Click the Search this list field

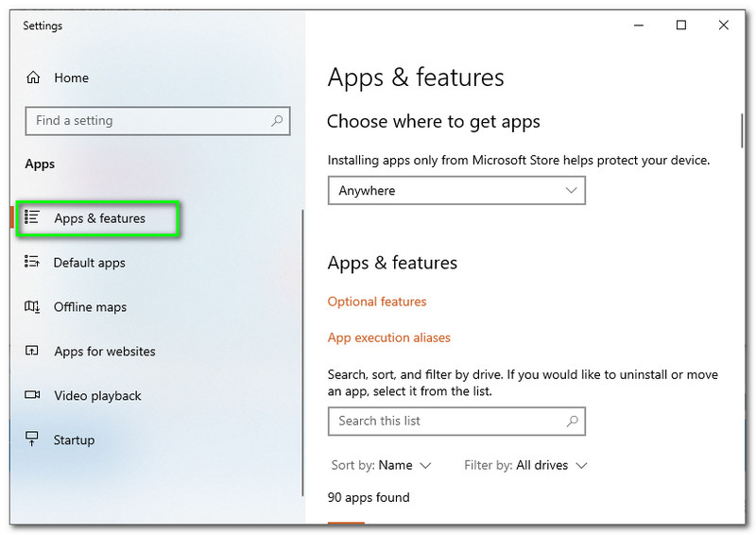[x=456, y=422]
